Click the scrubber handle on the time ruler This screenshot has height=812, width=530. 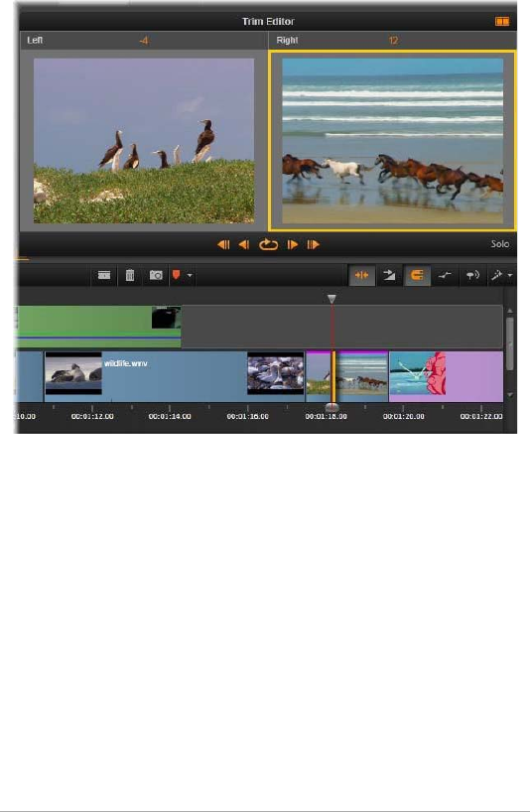pos(331,408)
